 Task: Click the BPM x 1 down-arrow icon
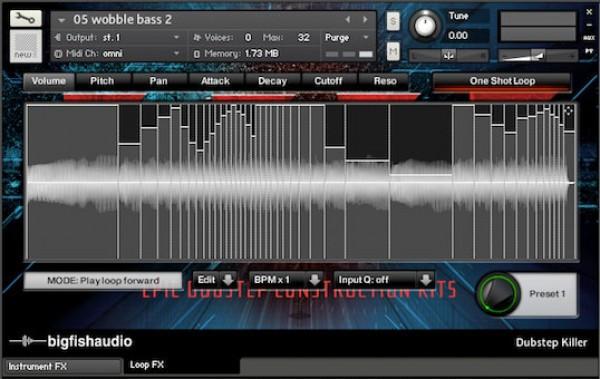(x=315, y=280)
